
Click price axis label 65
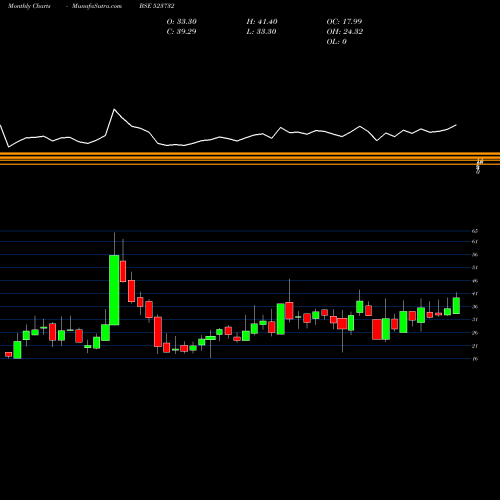pyautogui.click(x=475, y=231)
